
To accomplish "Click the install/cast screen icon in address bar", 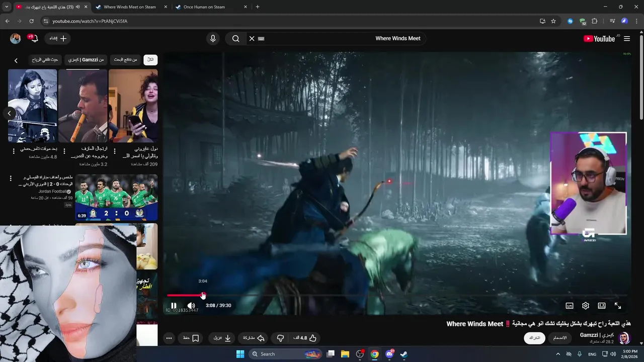I will pos(542,21).
